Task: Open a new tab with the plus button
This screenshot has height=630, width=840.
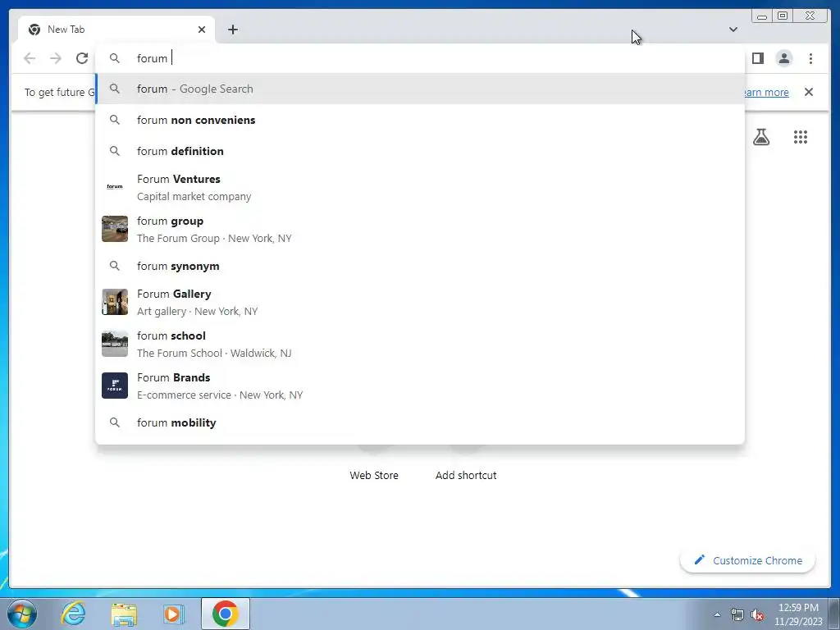Action: (232, 30)
